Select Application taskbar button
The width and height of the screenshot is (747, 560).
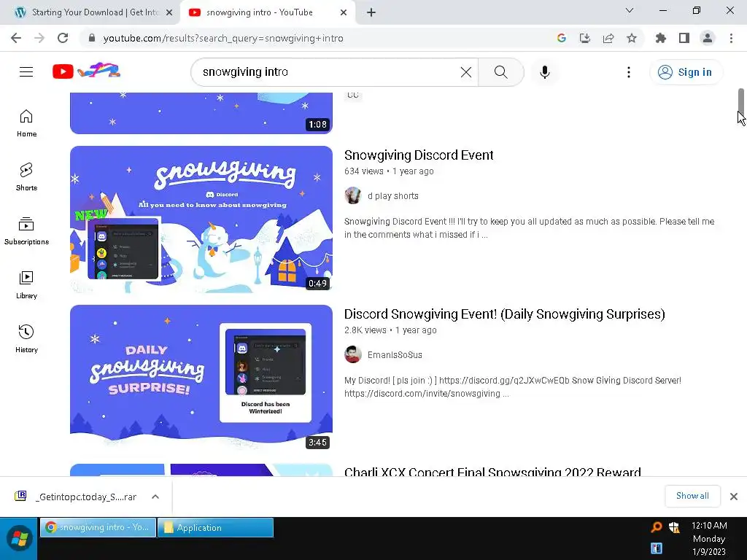click(215, 527)
